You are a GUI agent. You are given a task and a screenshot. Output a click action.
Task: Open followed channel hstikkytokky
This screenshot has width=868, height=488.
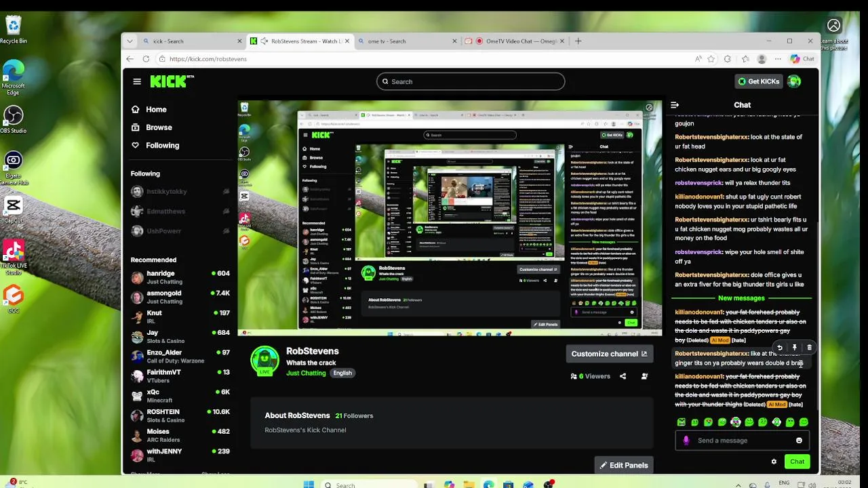coord(180,192)
